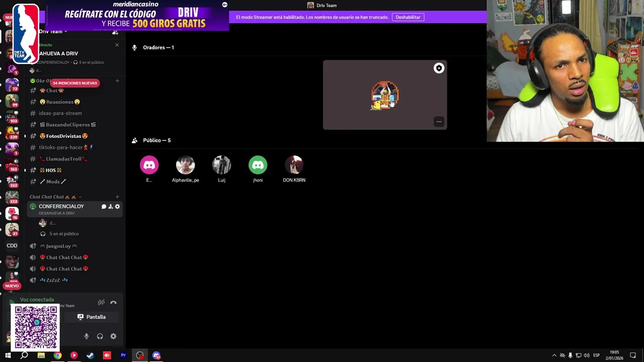The width and height of the screenshot is (644, 362).
Task: Open server with 21 notification badge
Action: [x=12, y=229]
